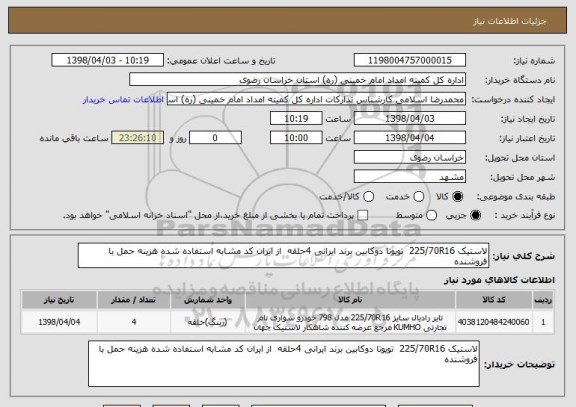
Task: Click the need creation date 1398/04/03 field
Action: (x=410, y=119)
